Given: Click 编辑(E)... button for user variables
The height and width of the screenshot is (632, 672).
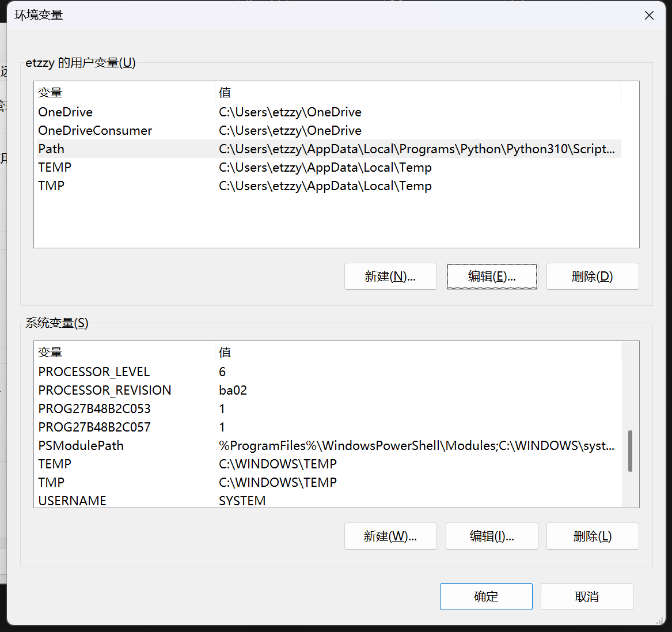Looking at the screenshot, I should (492, 276).
